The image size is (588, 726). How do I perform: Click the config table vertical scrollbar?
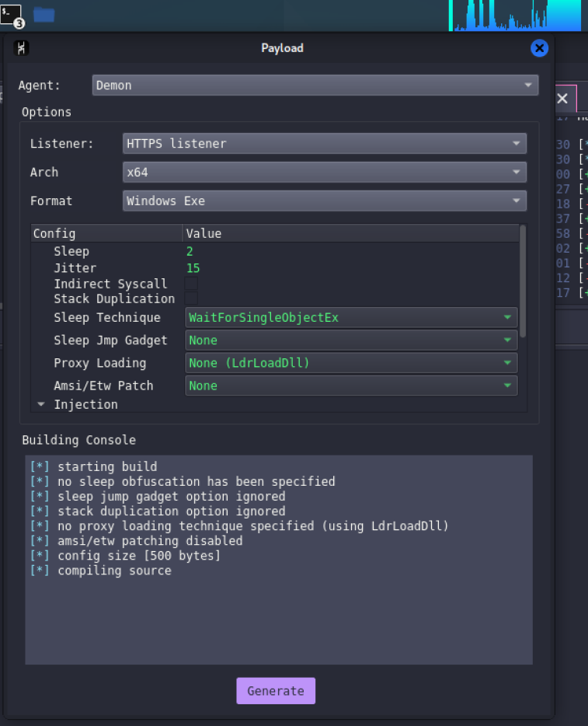(522, 281)
